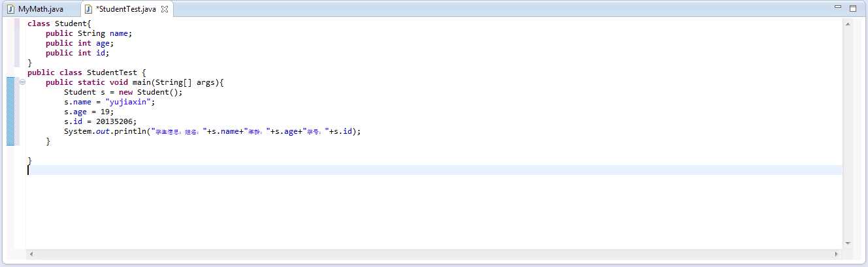
Task: Click the "s.age = 19;" line
Action: pyautogui.click(x=89, y=112)
